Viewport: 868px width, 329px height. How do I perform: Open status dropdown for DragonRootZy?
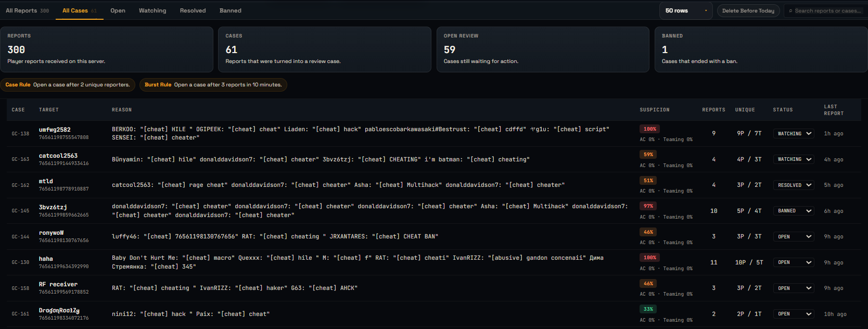pos(794,314)
